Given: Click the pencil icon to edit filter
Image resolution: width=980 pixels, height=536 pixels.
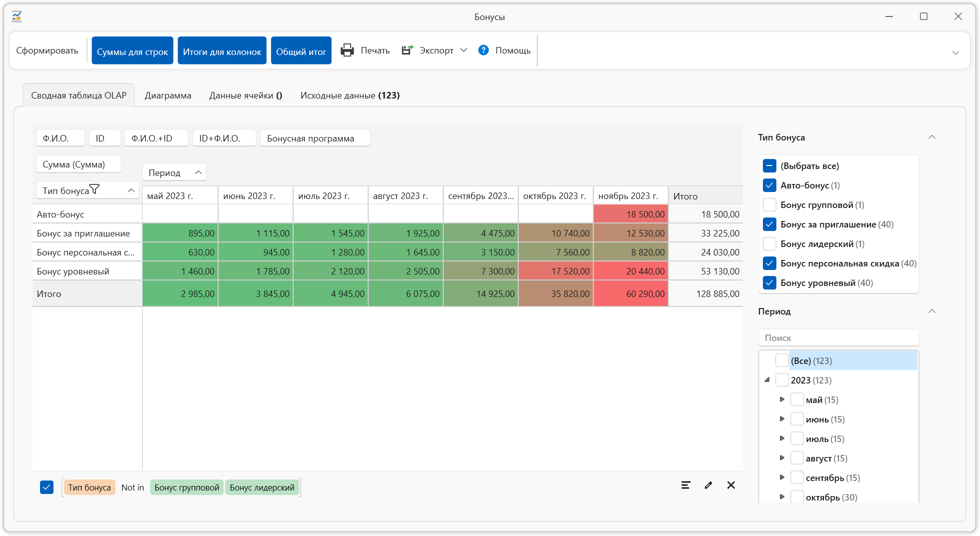Looking at the screenshot, I should click(x=708, y=485).
